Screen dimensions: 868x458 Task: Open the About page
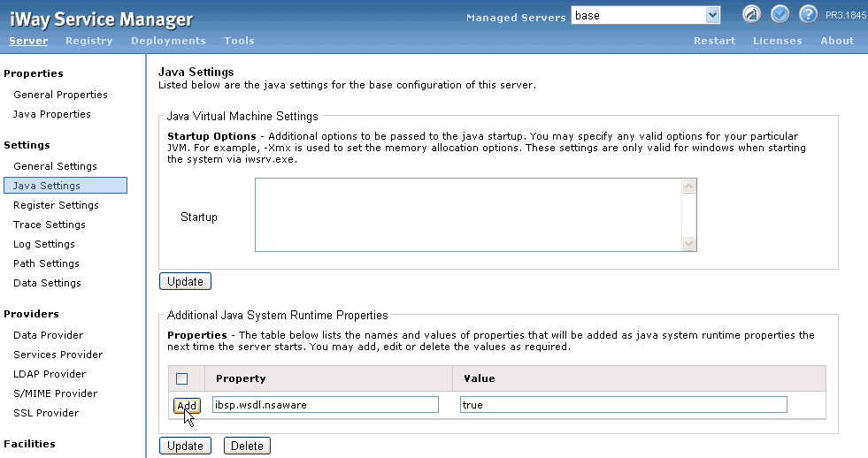(x=837, y=41)
